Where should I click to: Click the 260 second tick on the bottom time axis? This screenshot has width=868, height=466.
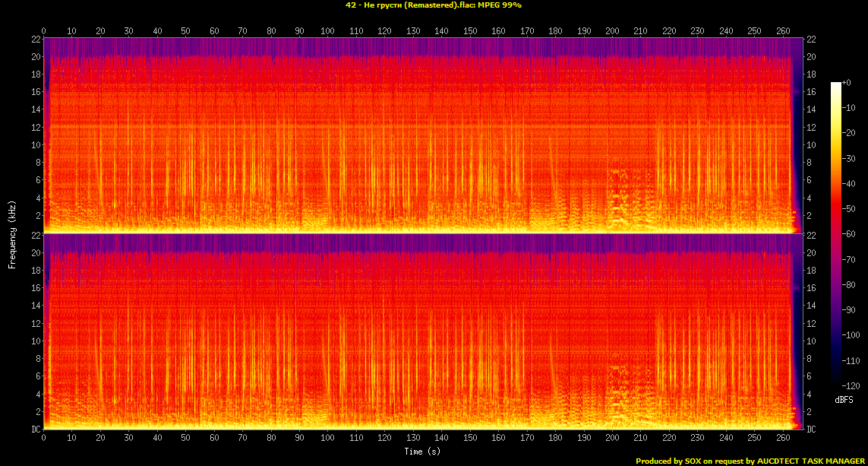pyautogui.click(x=782, y=439)
